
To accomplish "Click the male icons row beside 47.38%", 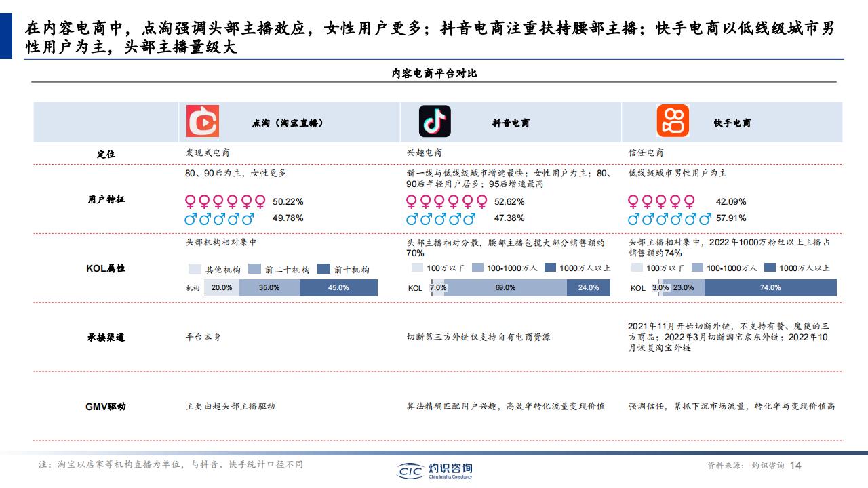I will pyautogui.click(x=441, y=218).
